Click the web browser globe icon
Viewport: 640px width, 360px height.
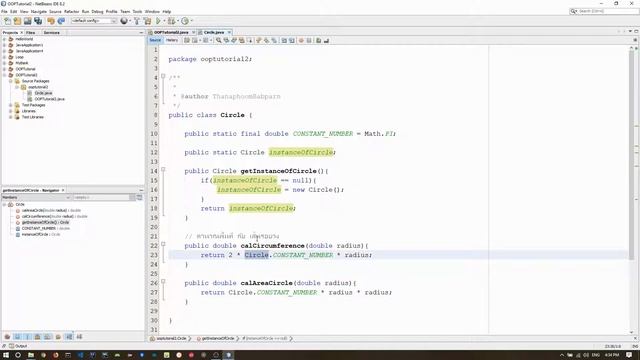tap(124, 21)
